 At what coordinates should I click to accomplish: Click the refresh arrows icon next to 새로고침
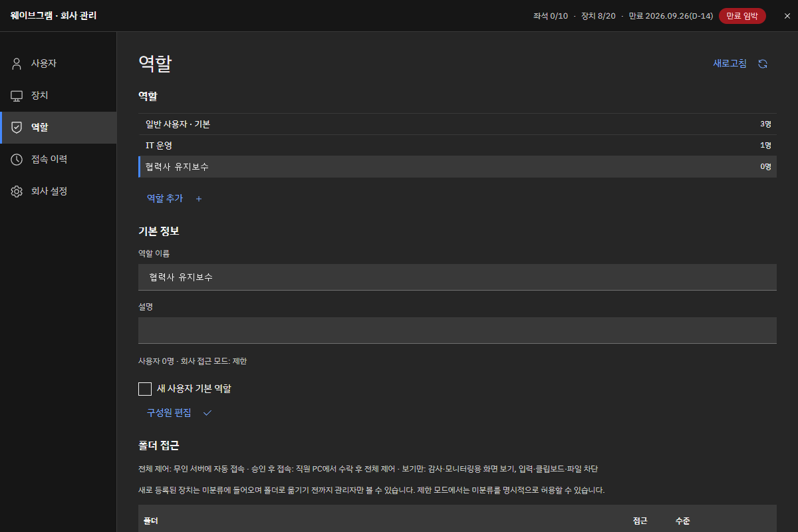[763, 64]
